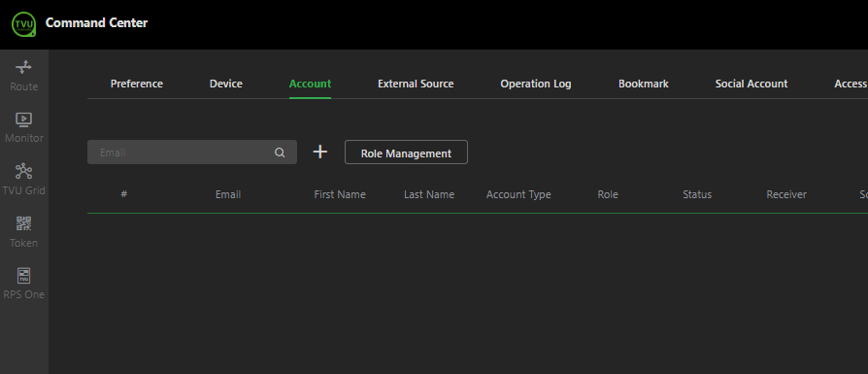
Task: Click the Account Type column header
Action: 518,194
